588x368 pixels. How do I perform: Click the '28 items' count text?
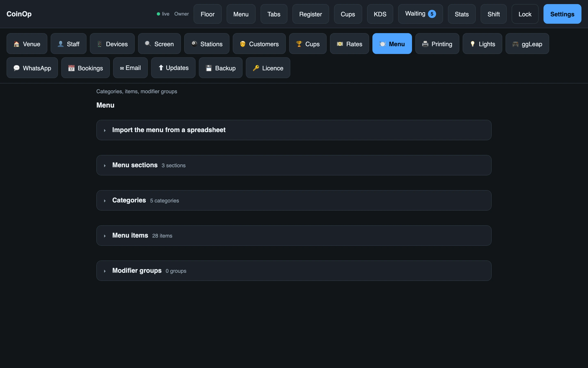(x=162, y=236)
